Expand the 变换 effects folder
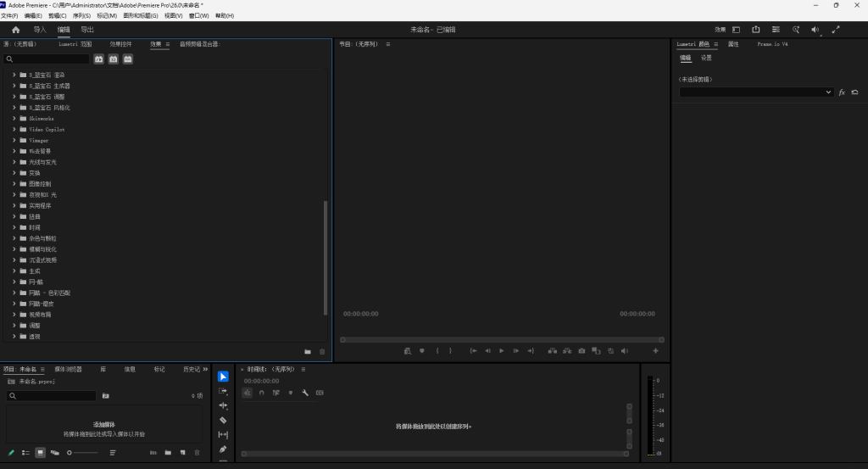Image resolution: width=868 pixels, height=469 pixels. tap(14, 173)
